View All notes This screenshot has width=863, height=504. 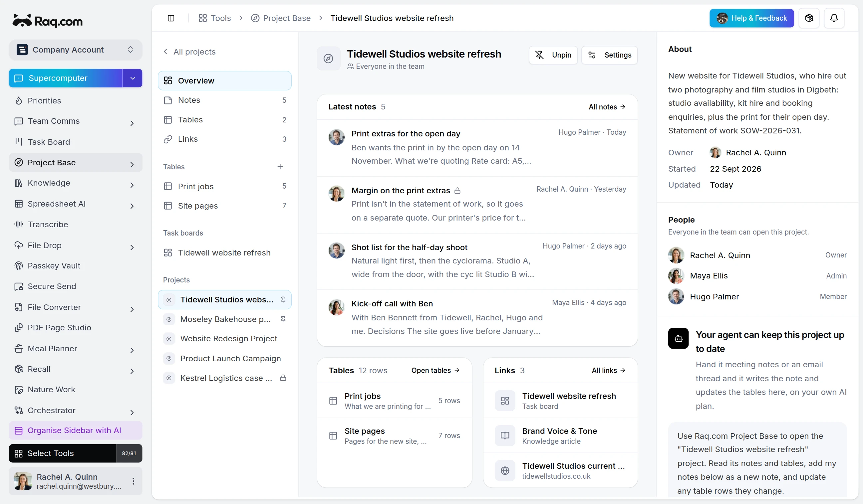coord(607,107)
